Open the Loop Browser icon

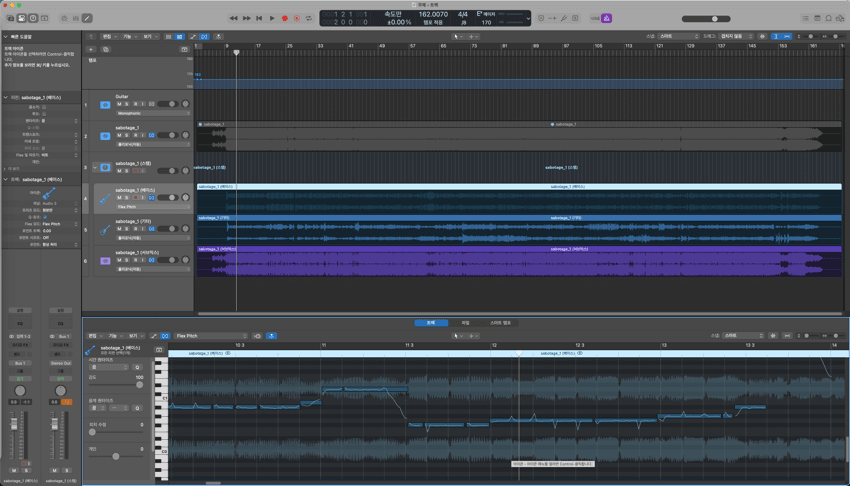click(828, 18)
